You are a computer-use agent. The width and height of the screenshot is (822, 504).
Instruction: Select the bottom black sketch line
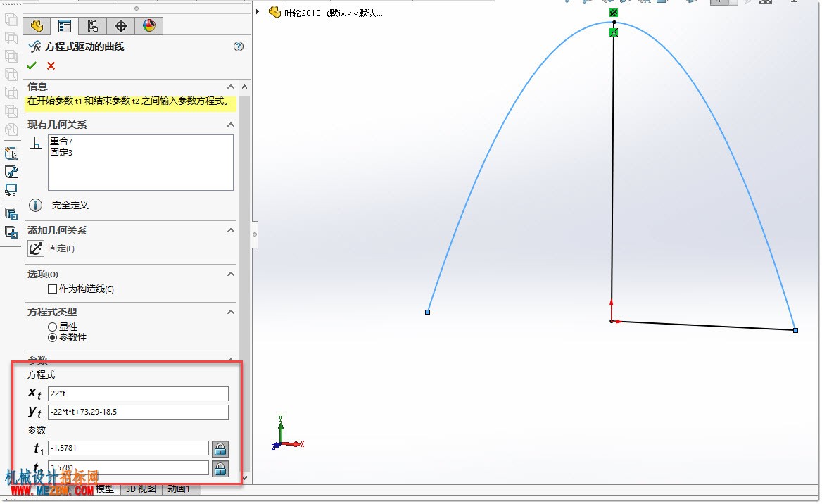click(702, 326)
